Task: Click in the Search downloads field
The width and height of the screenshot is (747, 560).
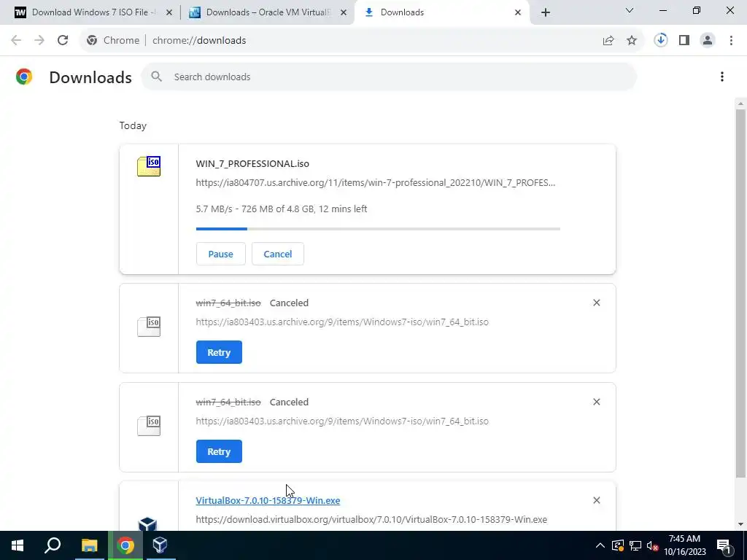Action: tap(389, 77)
